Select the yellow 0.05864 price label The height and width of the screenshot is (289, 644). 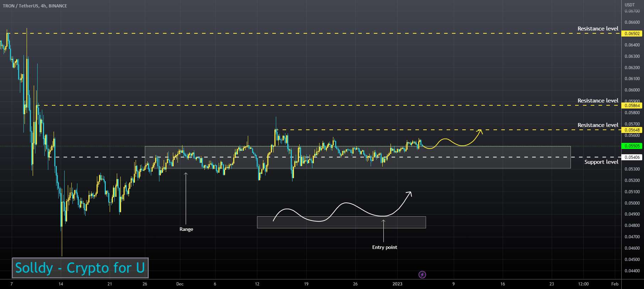point(632,105)
